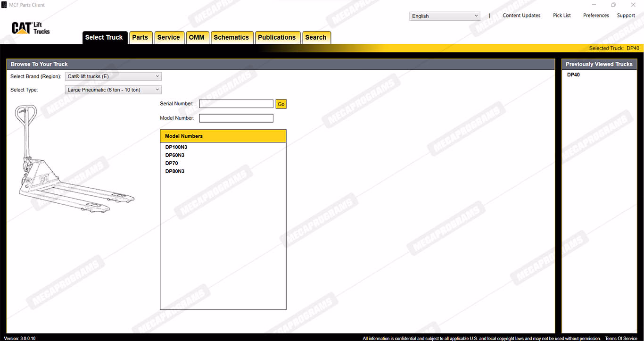Switch to the Parts tab
This screenshot has width=644, height=341.
coord(140,38)
